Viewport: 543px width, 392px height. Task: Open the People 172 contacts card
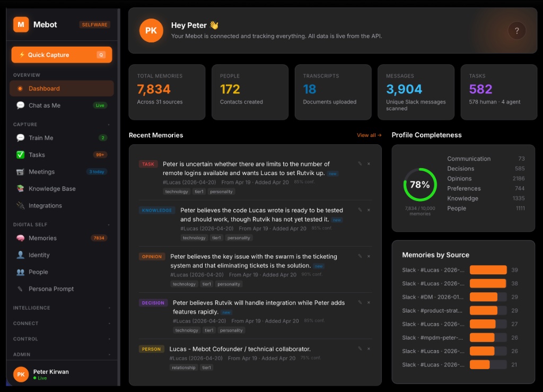250,92
